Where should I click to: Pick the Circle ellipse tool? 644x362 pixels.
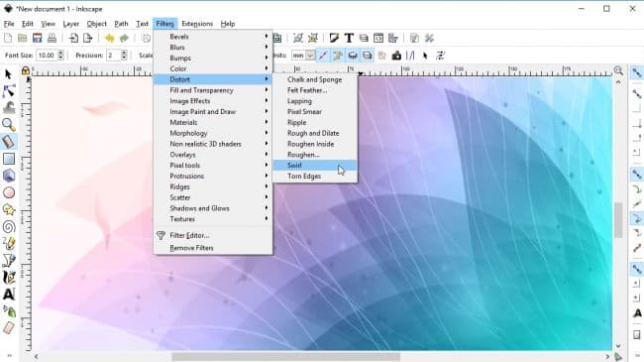(9, 192)
